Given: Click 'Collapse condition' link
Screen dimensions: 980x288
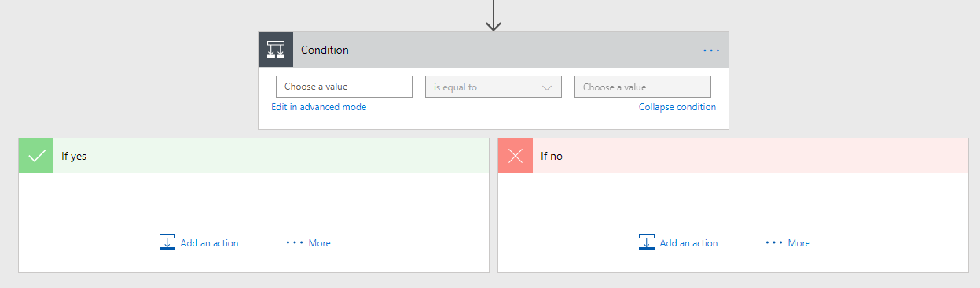Looking at the screenshot, I should coord(677,107).
